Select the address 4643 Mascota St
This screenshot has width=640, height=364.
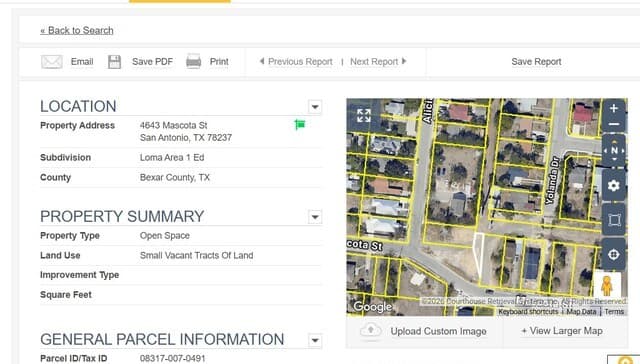(173, 125)
